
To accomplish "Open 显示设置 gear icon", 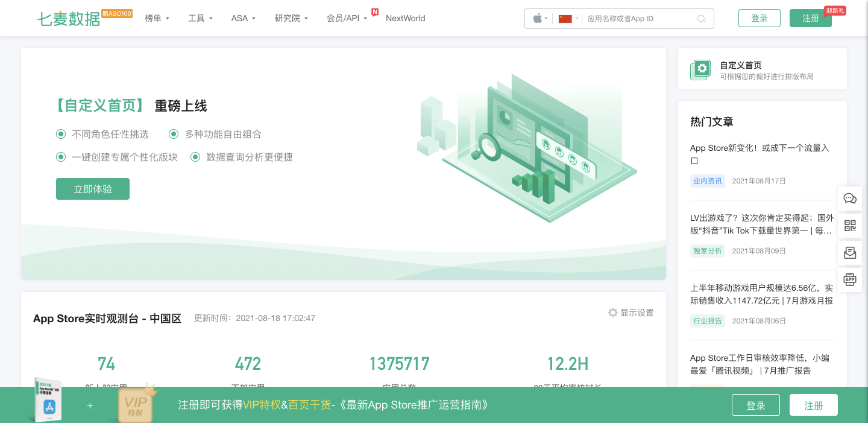I will 613,313.
